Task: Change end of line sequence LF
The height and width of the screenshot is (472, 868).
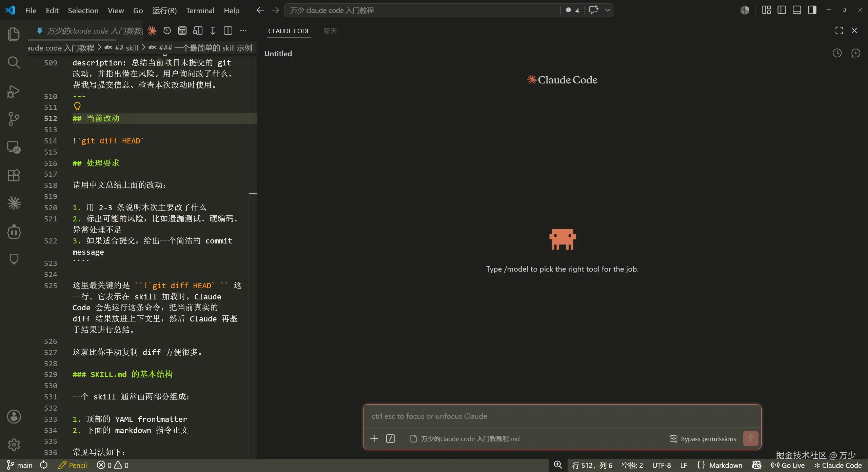Action: tap(684, 465)
